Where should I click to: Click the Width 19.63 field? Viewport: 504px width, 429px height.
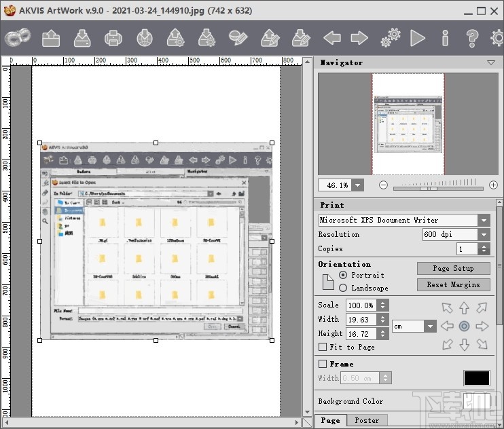pos(361,319)
